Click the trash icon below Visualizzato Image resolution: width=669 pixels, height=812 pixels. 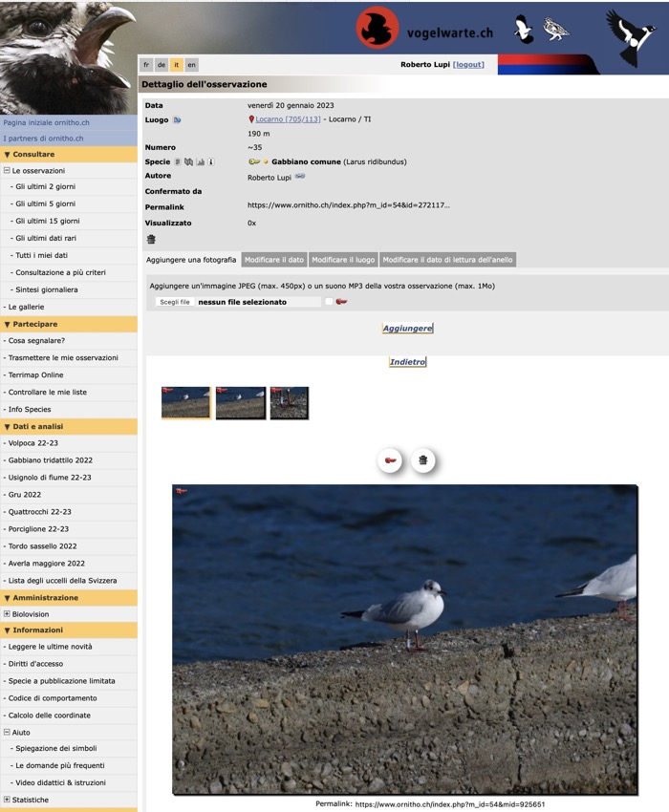(150, 240)
